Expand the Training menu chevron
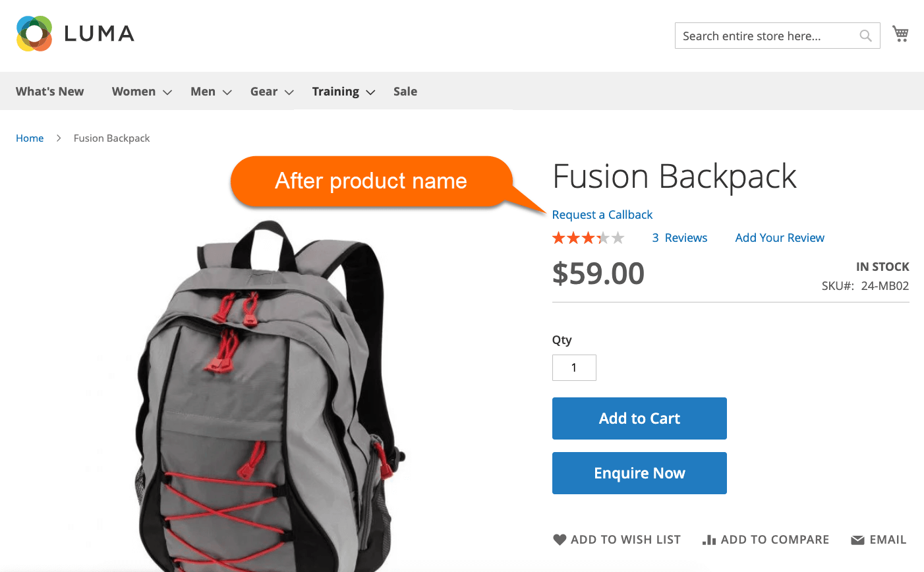The image size is (924, 572). pyautogui.click(x=370, y=92)
